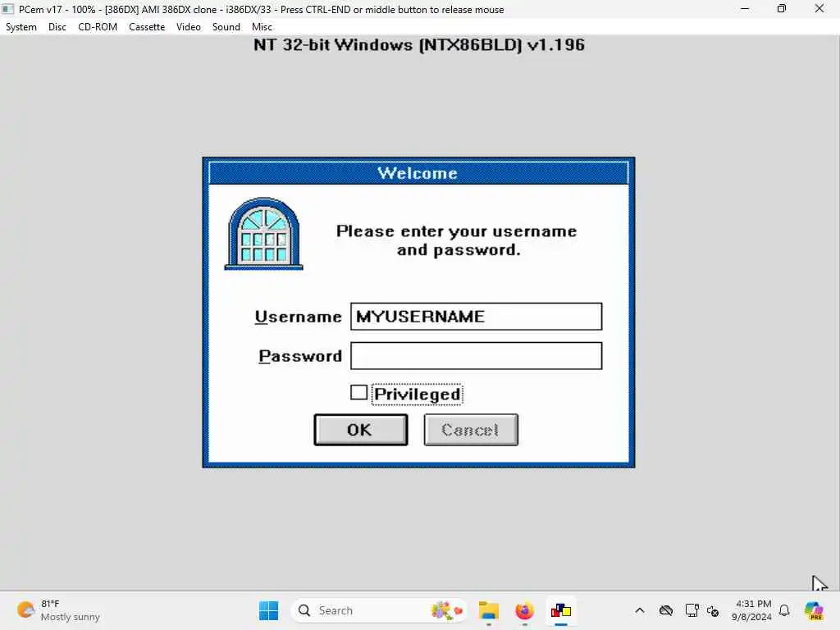Viewport: 840px width, 630px height.
Task: Click the Password label
Action: (300, 356)
